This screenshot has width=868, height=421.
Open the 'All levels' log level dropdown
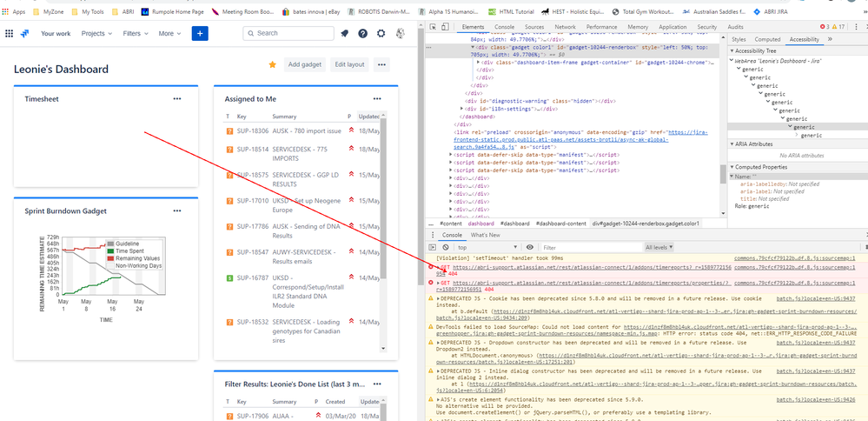point(659,247)
